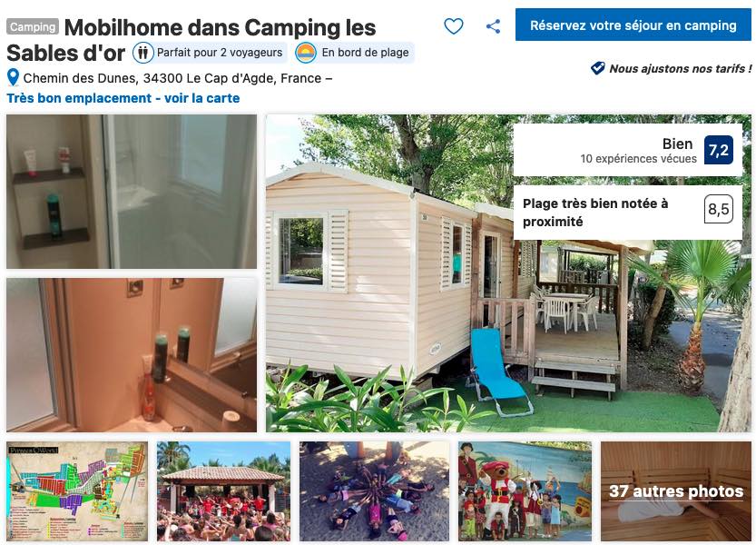Click the heart icon to save this property
This screenshot has height=545, width=756.
453,26
